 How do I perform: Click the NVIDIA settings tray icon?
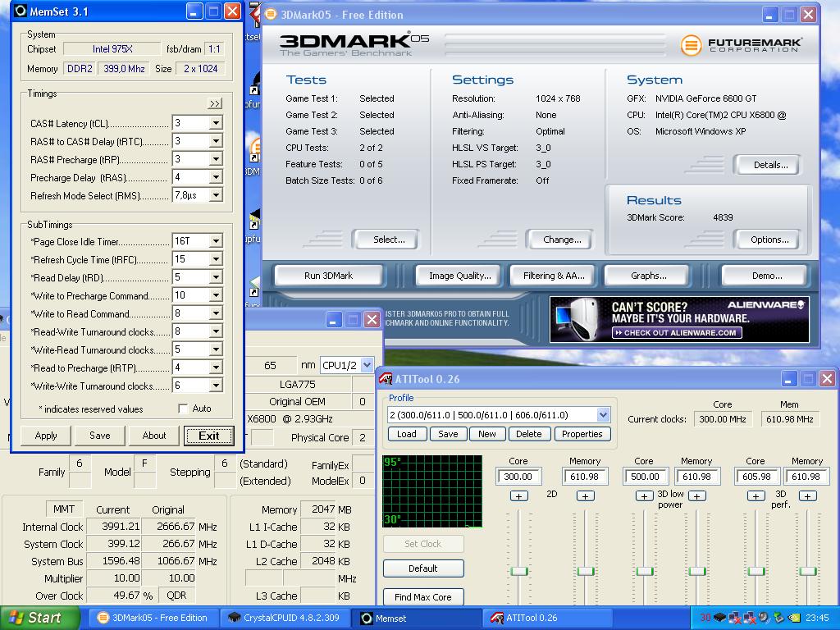pos(794,618)
